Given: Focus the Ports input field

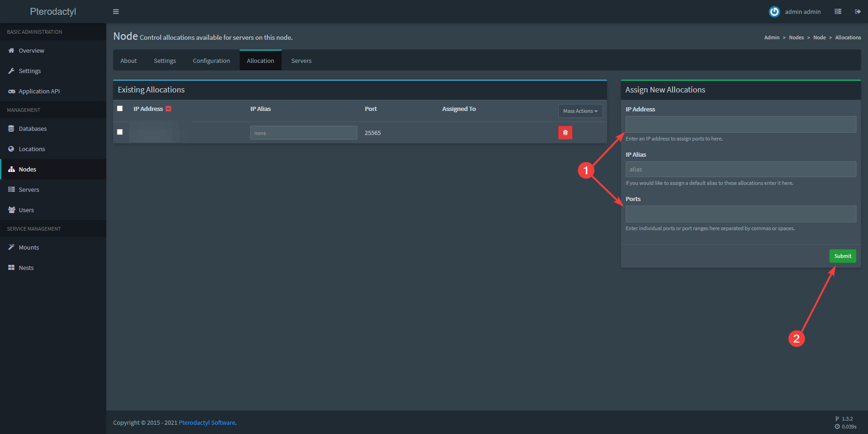Looking at the screenshot, I should click(x=741, y=214).
